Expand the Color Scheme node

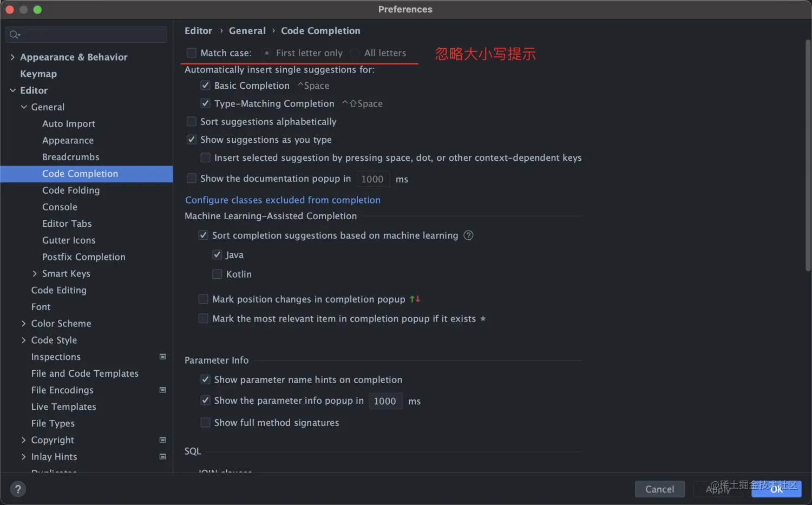(x=24, y=324)
